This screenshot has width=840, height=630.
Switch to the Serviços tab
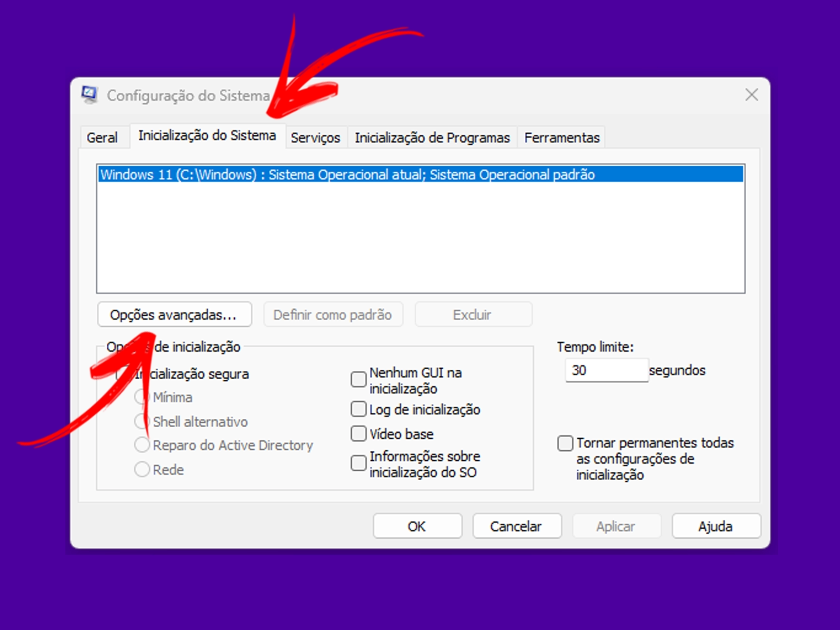316,138
